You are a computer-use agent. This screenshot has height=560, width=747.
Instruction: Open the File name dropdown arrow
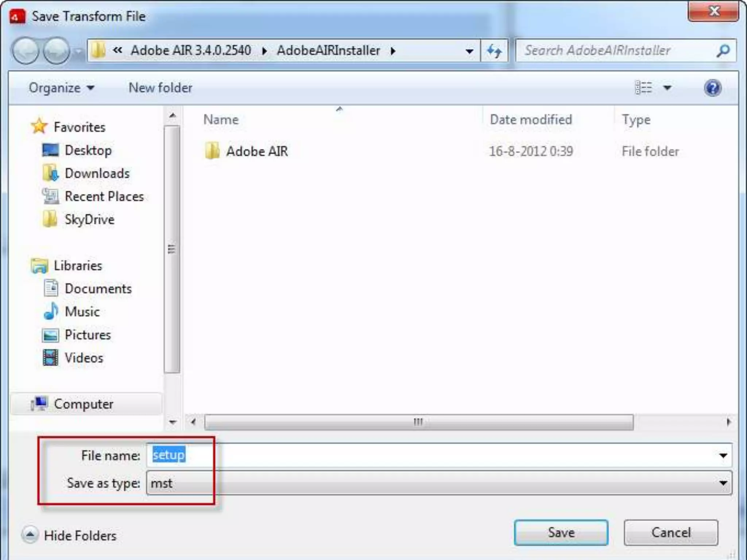click(723, 455)
